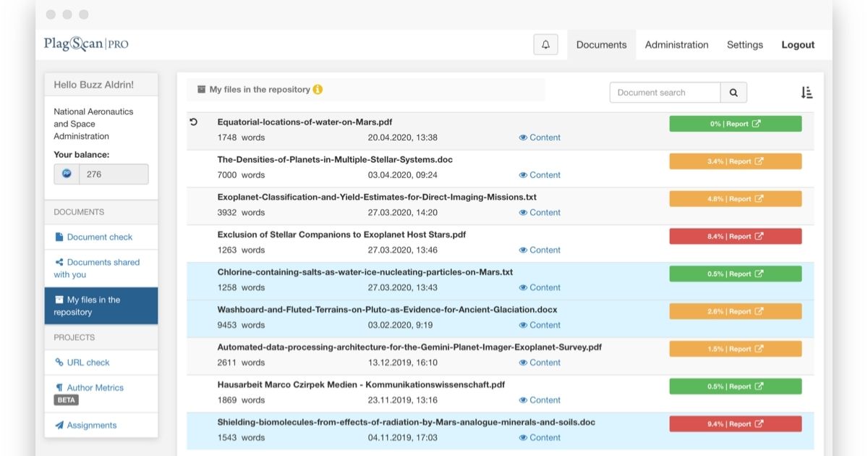The width and height of the screenshot is (868, 456).
Task: Click the magnifying glass search button
Action: [733, 93]
